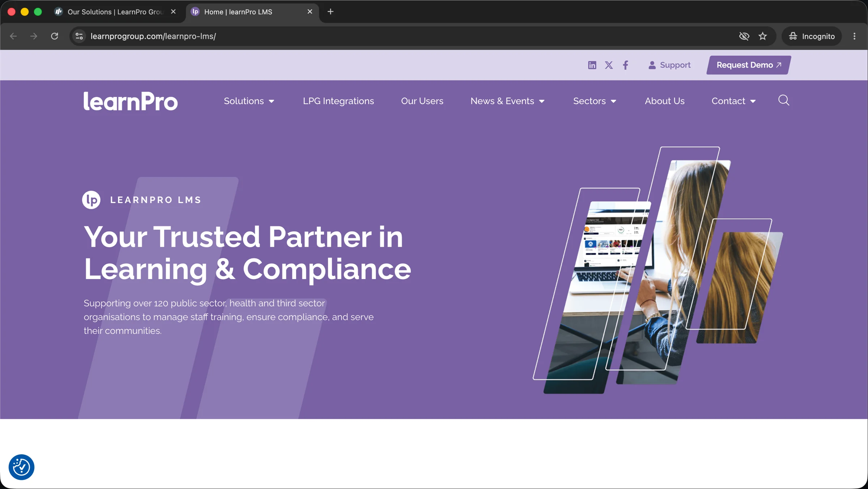Click the Incognito indicator
Image resolution: width=868 pixels, height=489 pixels.
(x=812, y=36)
